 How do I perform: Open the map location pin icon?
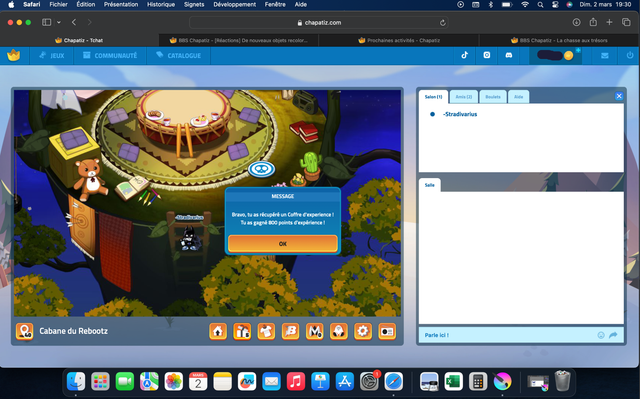(24, 331)
